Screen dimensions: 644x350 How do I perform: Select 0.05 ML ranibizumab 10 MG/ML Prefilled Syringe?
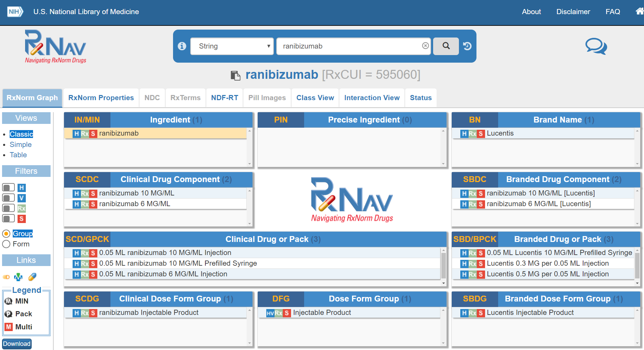pyautogui.click(x=252, y=264)
